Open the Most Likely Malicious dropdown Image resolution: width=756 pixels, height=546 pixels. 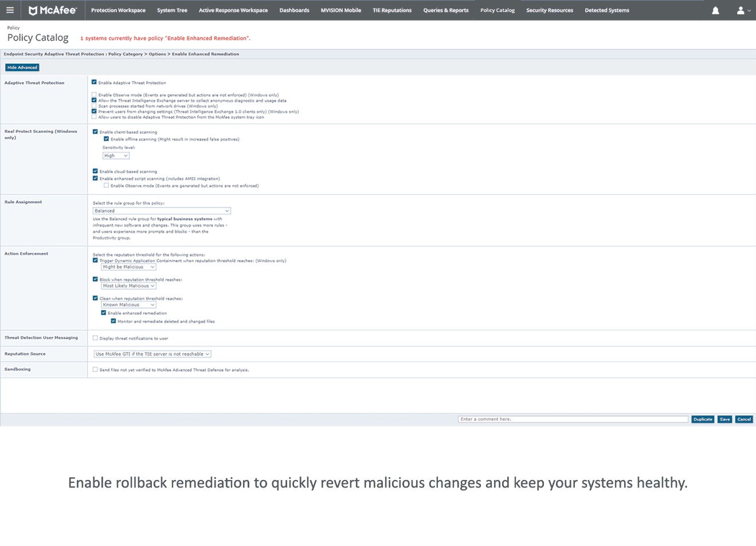pos(128,286)
